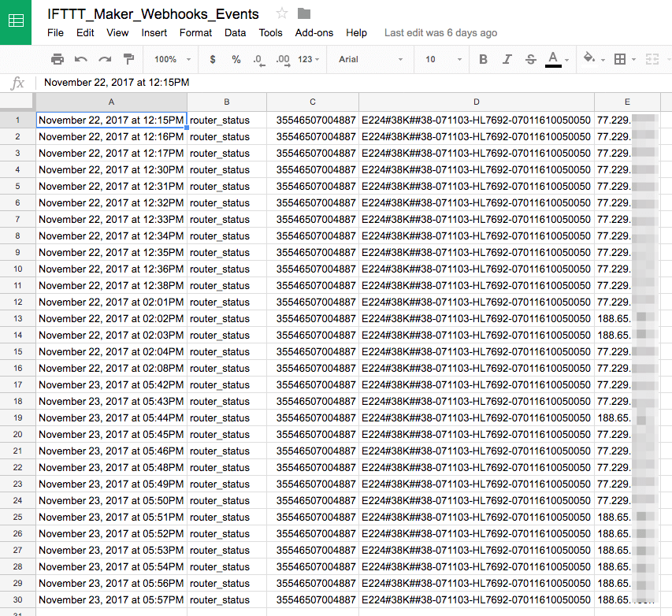The image size is (672, 616).
Task: Format as percent icon
Action: [236, 59]
